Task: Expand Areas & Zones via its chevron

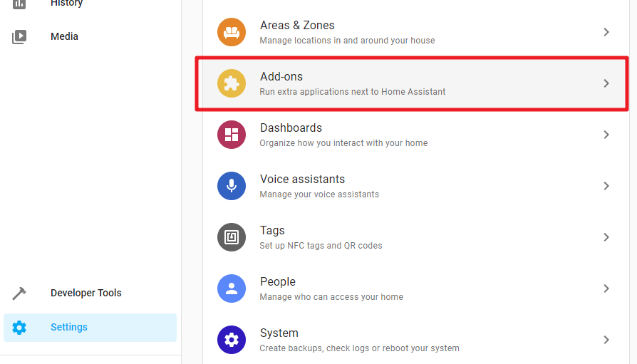Action: [x=606, y=32]
